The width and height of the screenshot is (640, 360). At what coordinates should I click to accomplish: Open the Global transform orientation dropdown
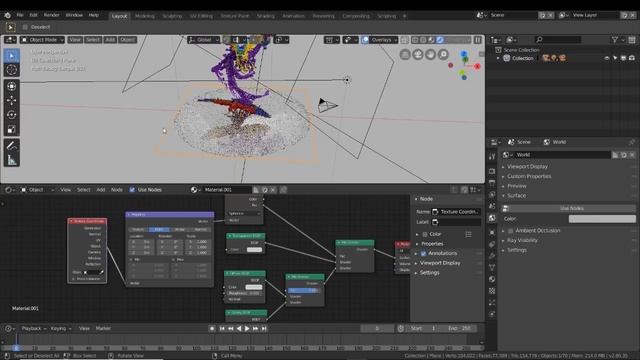click(x=202, y=40)
